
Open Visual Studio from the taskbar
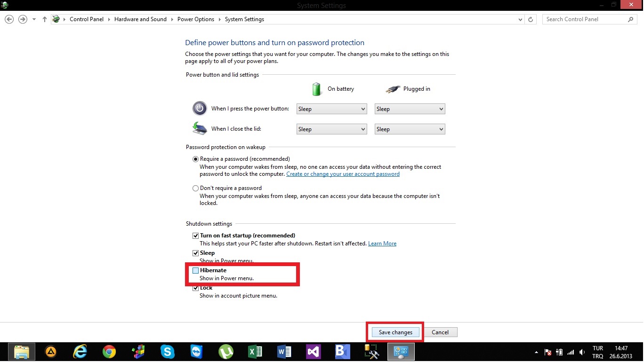pyautogui.click(x=313, y=352)
